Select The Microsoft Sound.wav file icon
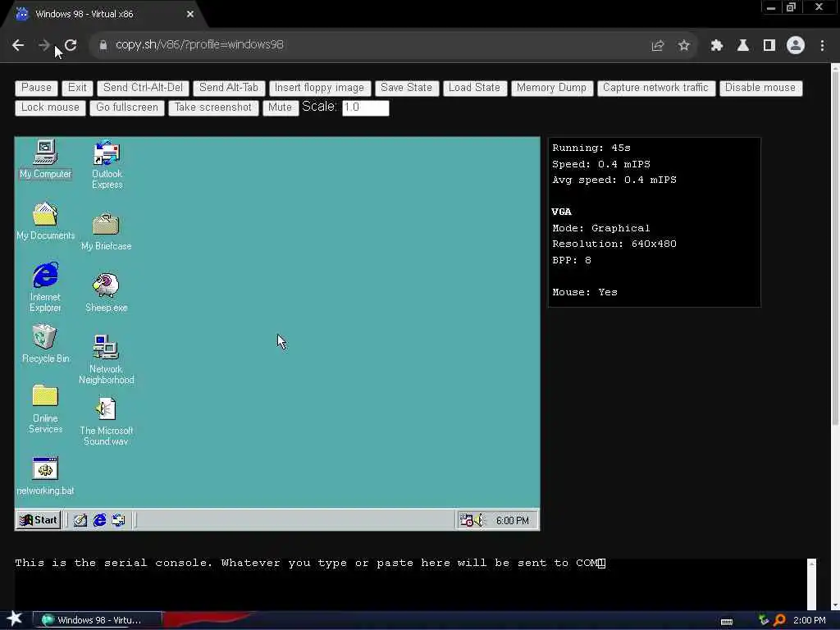Image resolution: width=840 pixels, height=630 pixels. (106, 421)
